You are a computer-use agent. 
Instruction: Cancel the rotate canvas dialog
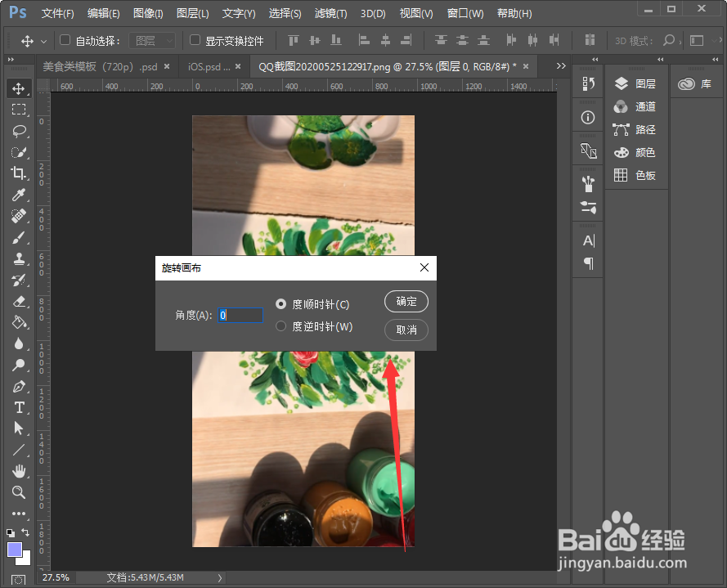pos(406,330)
